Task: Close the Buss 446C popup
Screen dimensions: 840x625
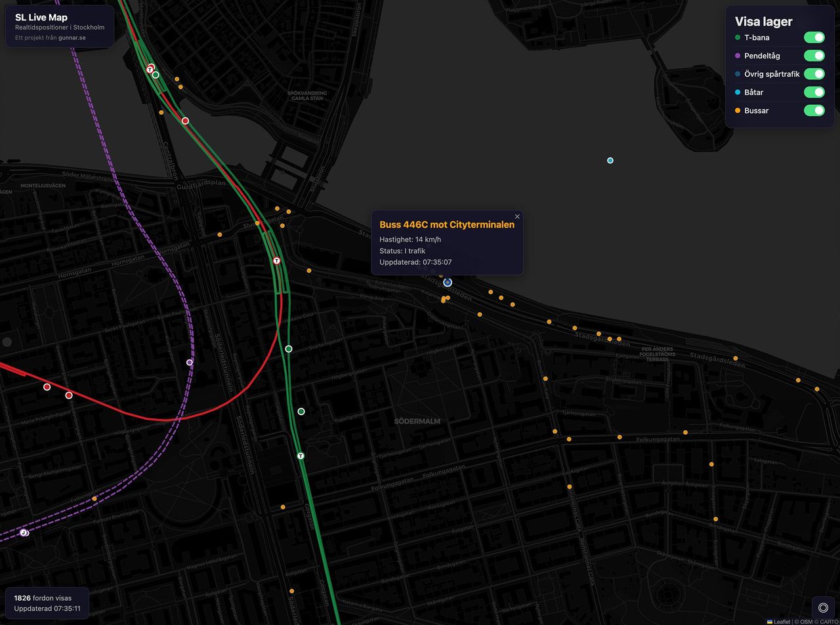Action: point(517,216)
